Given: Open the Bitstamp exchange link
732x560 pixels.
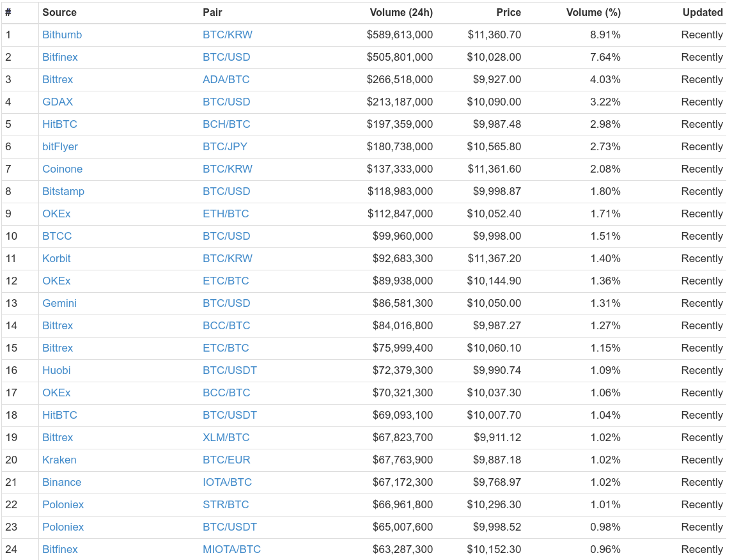Looking at the screenshot, I should (x=63, y=192).
